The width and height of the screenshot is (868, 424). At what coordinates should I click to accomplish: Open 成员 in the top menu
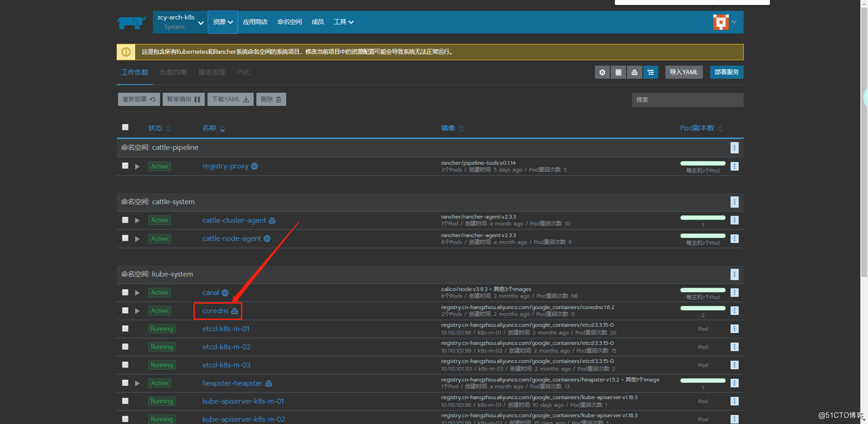click(317, 22)
